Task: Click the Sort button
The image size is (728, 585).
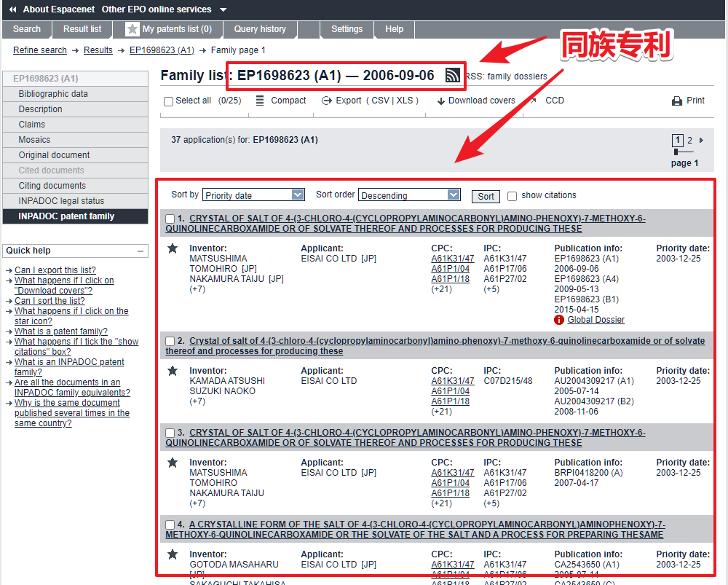Action: [x=486, y=196]
